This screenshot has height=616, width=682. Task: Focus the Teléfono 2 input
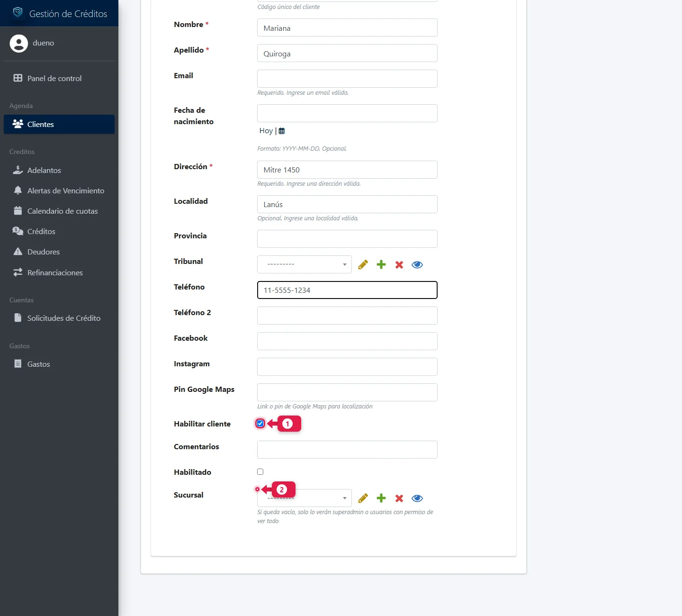coord(347,316)
